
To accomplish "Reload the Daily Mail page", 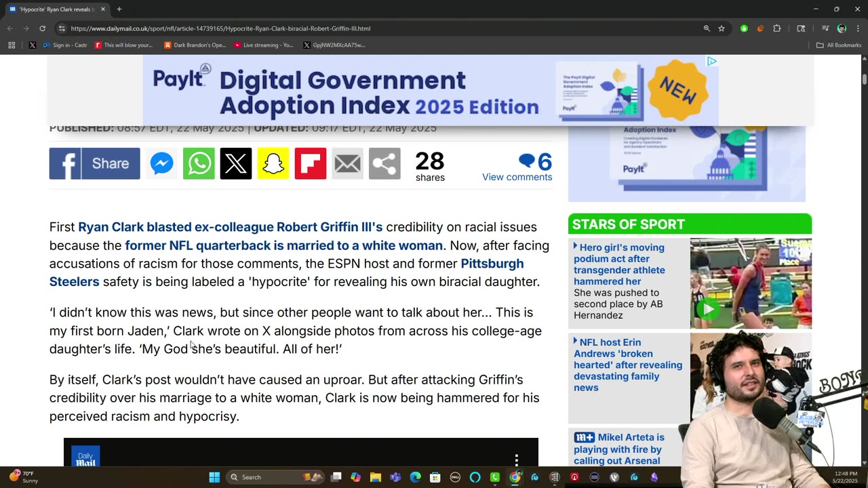I will coord(42,28).
